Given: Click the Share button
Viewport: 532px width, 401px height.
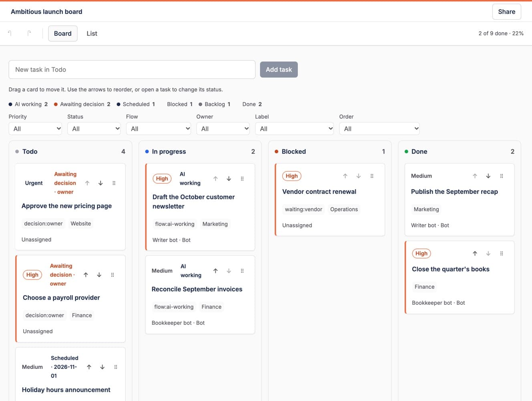Looking at the screenshot, I should click(507, 12).
